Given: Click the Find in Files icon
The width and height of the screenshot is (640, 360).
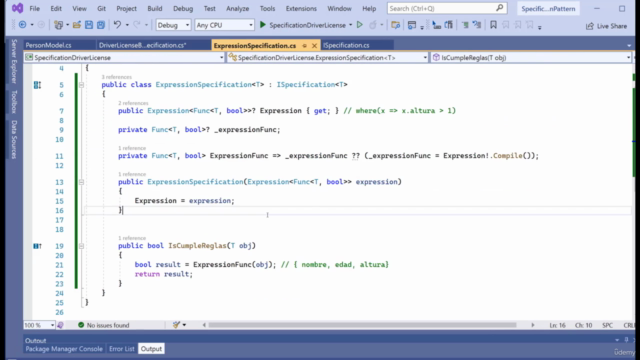Looking at the screenshot, I should 396,25.
